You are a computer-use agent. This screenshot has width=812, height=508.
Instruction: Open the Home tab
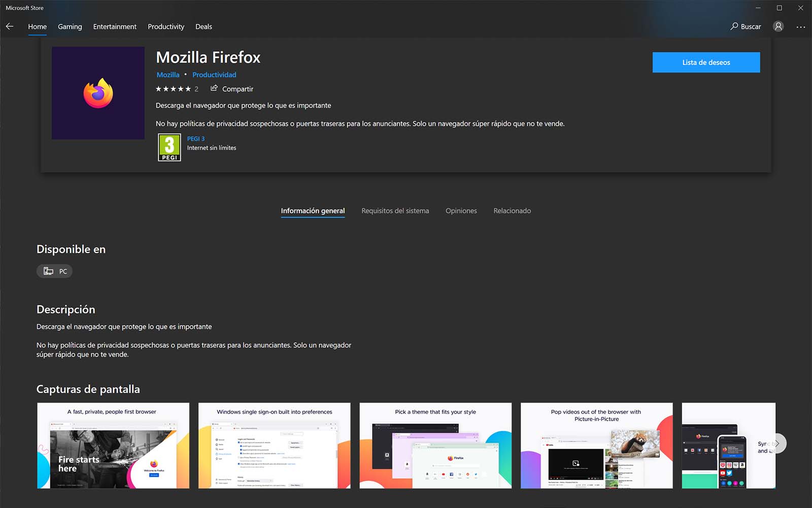pyautogui.click(x=37, y=26)
